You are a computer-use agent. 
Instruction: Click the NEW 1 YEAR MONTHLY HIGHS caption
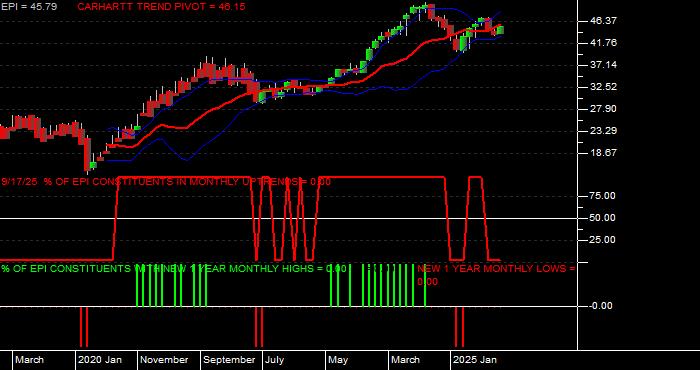click(x=174, y=269)
